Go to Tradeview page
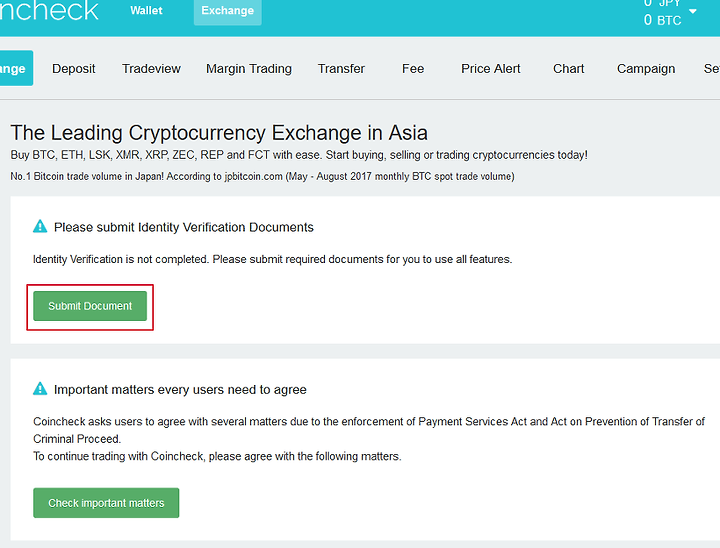This screenshot has width=720, height=548. 152,68
